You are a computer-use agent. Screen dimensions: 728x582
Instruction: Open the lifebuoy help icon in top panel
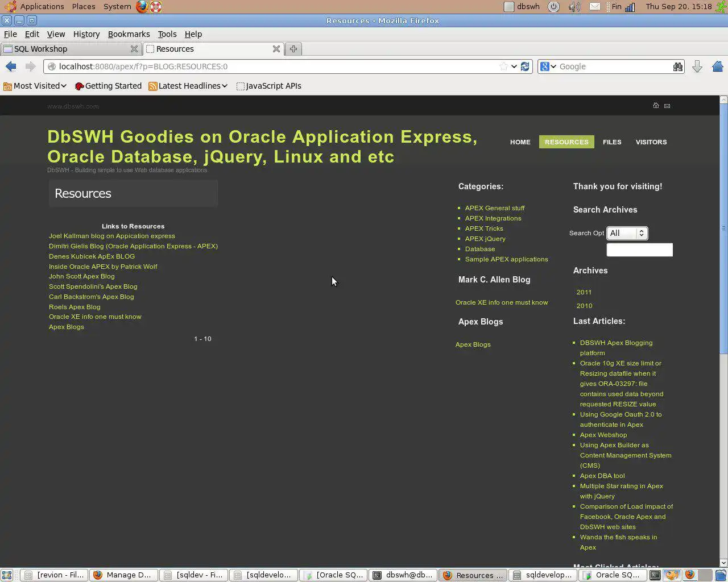click(x=155, y=7)
